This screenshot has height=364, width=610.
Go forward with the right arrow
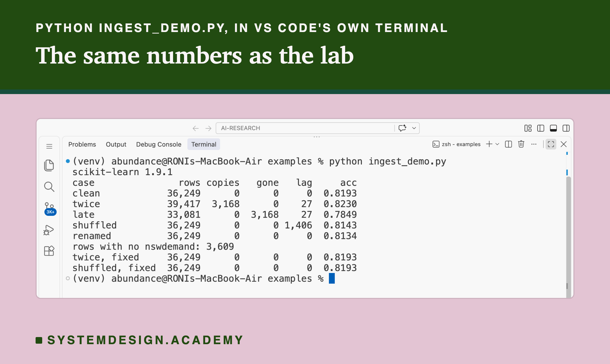point(208,128)
